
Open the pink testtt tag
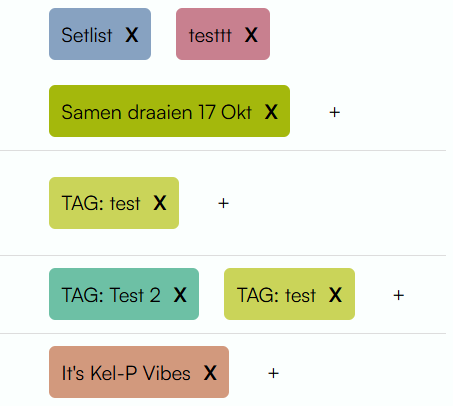210,35
